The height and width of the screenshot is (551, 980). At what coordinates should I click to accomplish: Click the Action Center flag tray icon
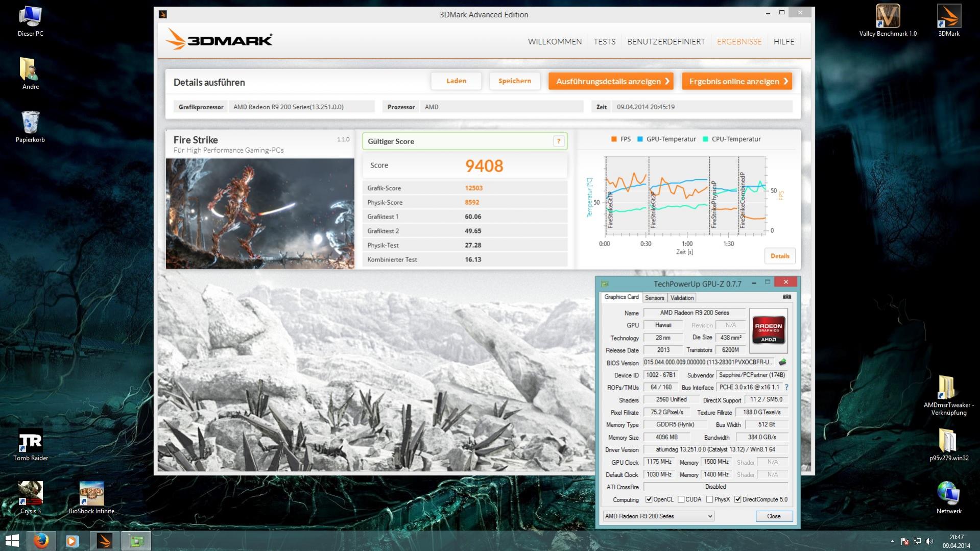pos(905,541)
